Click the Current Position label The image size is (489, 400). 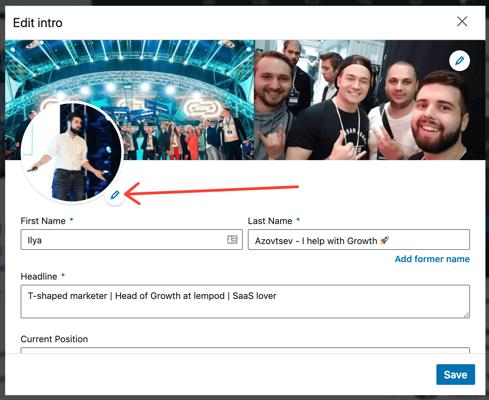(x=54, y=339)
